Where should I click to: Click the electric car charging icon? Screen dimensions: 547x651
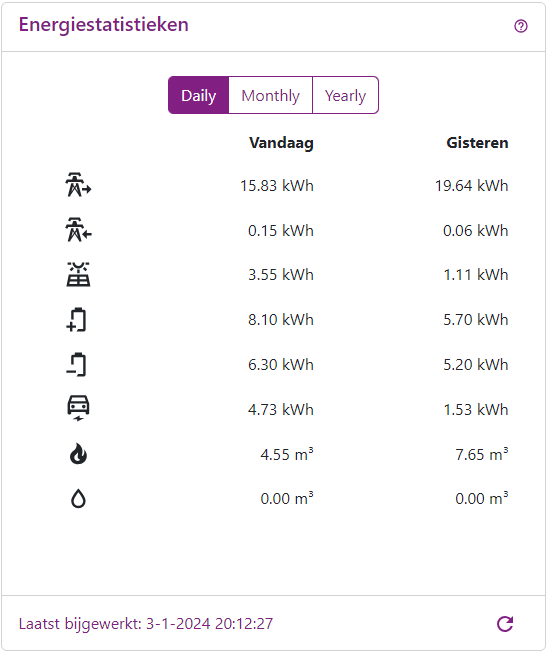click(x=78, y=408)
